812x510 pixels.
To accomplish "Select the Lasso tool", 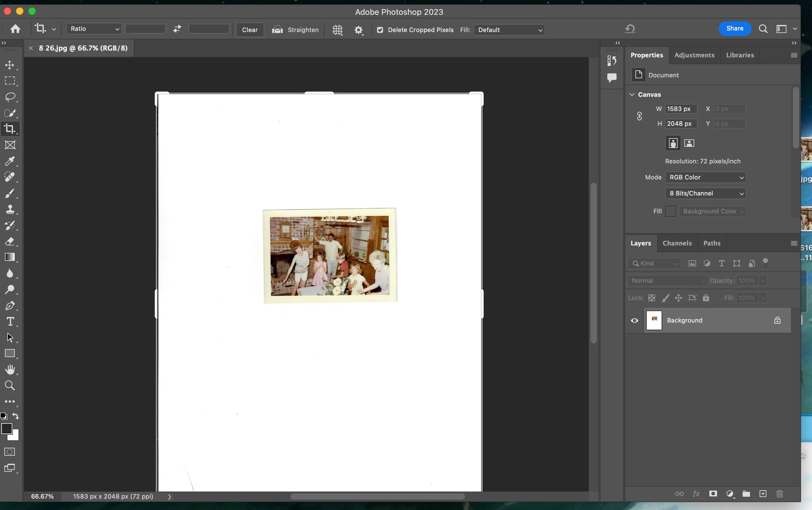I will pyautogui.click(x=10, y=97).
